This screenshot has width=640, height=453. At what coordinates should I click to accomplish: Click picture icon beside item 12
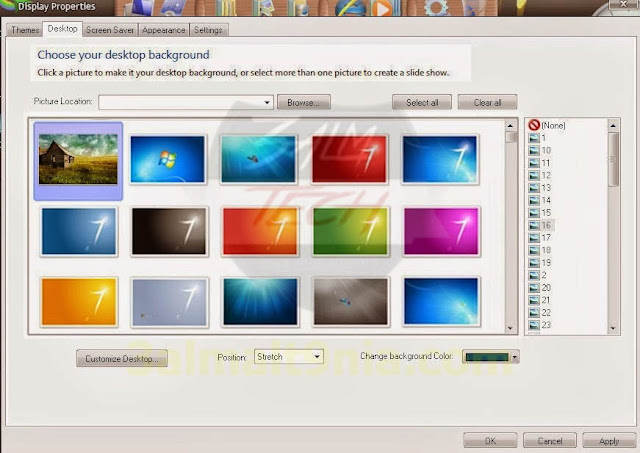tap(534, 175)
